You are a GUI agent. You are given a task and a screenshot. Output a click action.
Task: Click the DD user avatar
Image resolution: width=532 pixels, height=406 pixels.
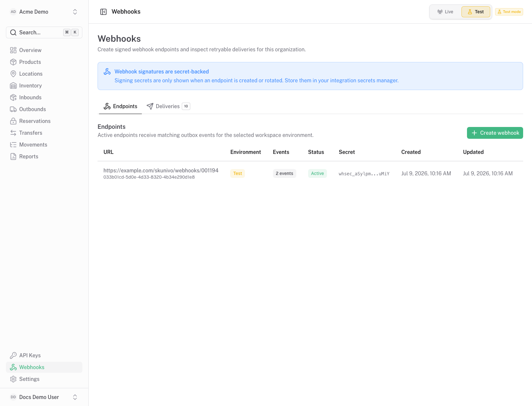(x=13, y=397)
